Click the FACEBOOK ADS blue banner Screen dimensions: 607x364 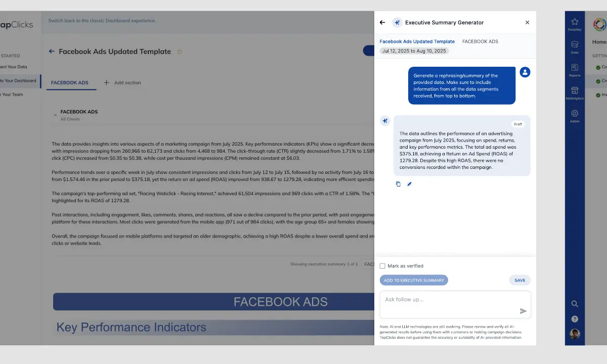click(x=213, y=302)
